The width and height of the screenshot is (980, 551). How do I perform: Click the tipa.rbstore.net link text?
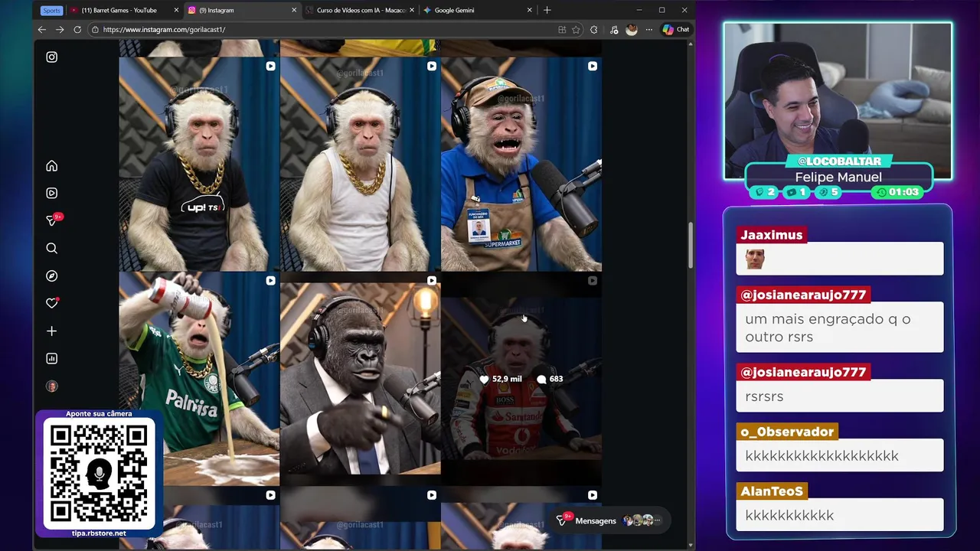(99, 533)
